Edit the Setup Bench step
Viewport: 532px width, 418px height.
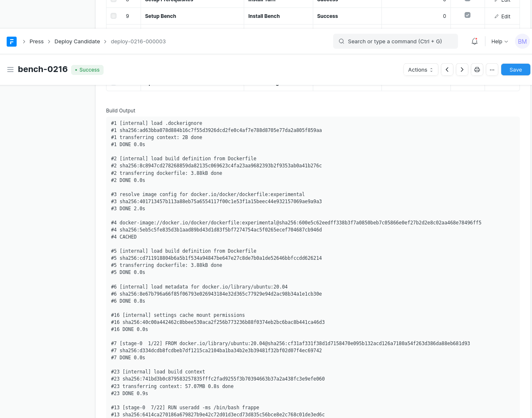coord(502,16)
